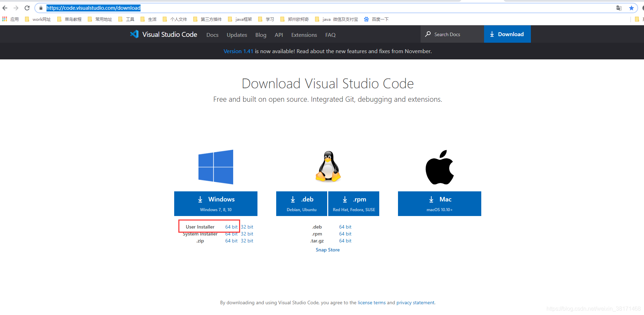
Task: Click the Visual Studio Code logo icon
Action: 134,34
